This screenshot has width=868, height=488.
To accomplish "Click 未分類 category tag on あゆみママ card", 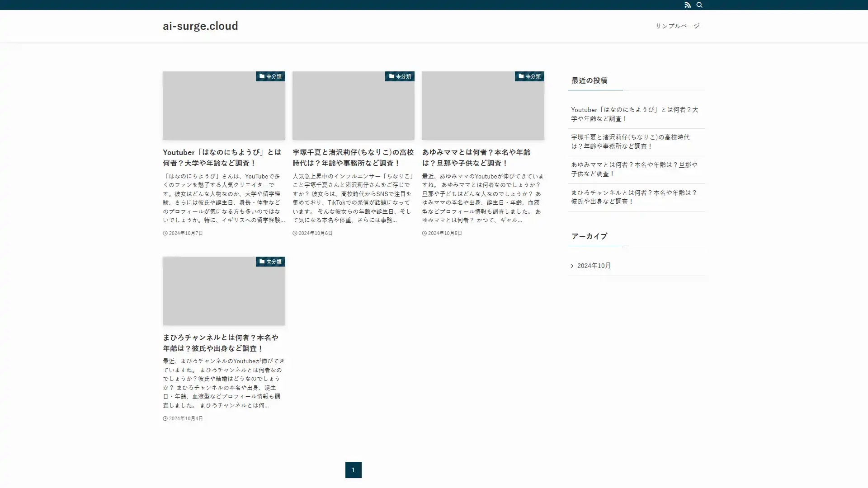I will pos(529,76).
